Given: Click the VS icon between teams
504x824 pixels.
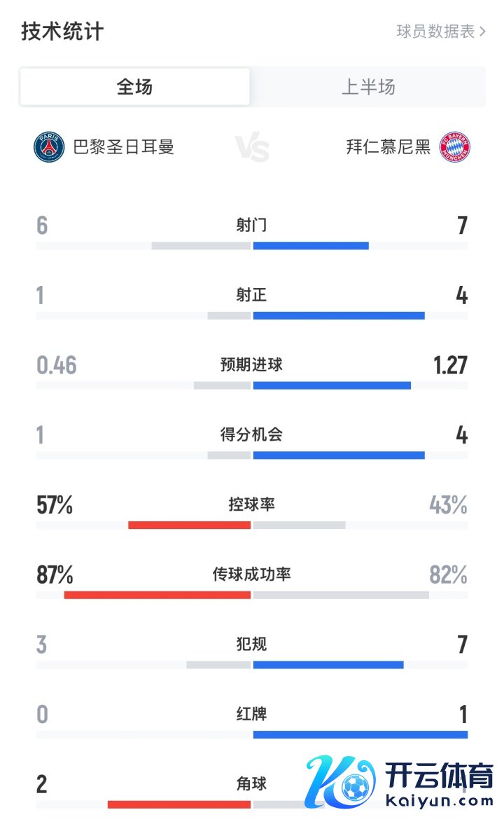Looking at the screenshot, I should pyautogui.click(x=252, y=148).
